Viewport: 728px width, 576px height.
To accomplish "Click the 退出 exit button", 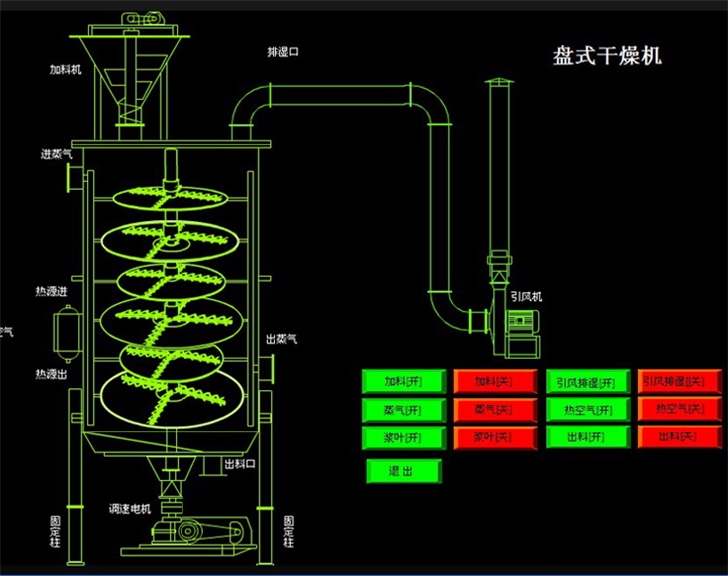I will point(403,471).
